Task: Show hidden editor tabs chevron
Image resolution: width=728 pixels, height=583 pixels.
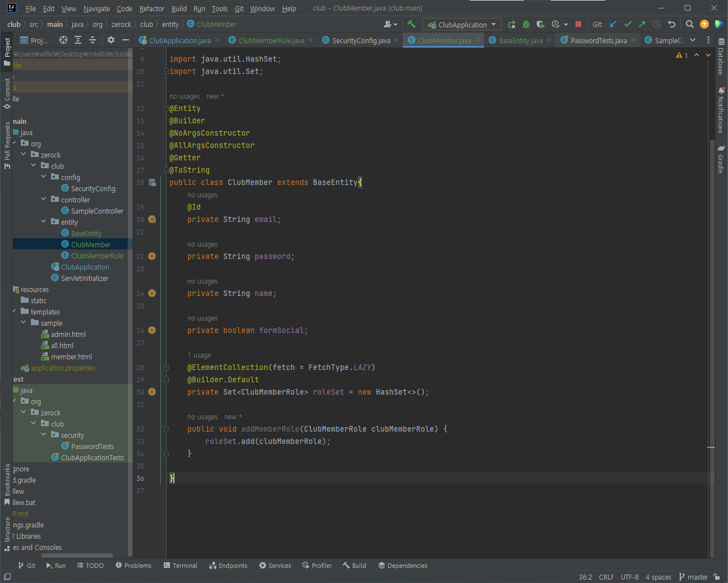Action: [693, 40]
